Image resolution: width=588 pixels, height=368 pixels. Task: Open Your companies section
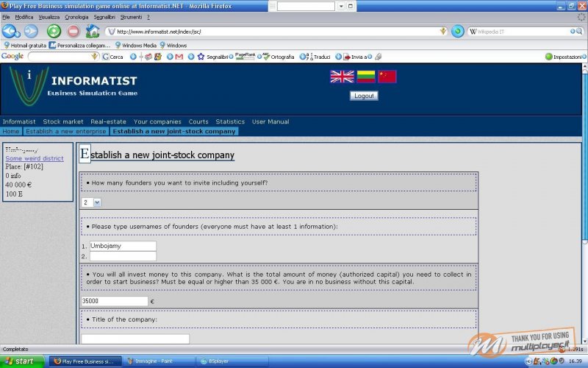(157, 121)
